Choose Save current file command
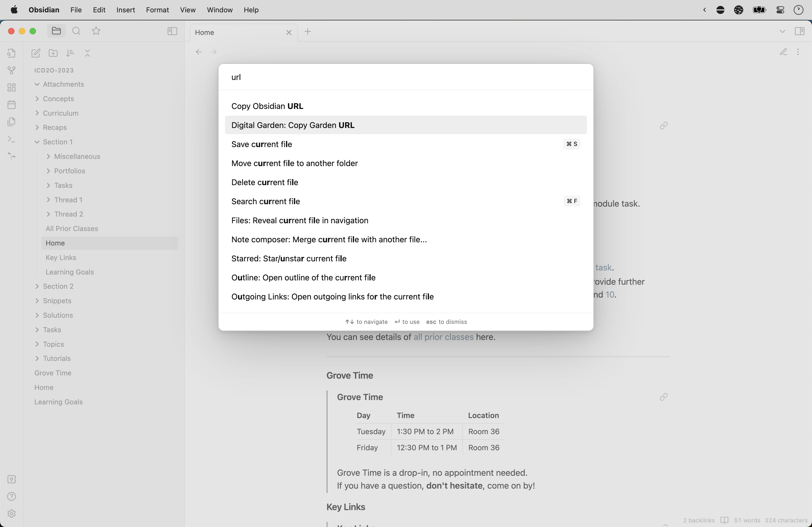 pos(406,144)
